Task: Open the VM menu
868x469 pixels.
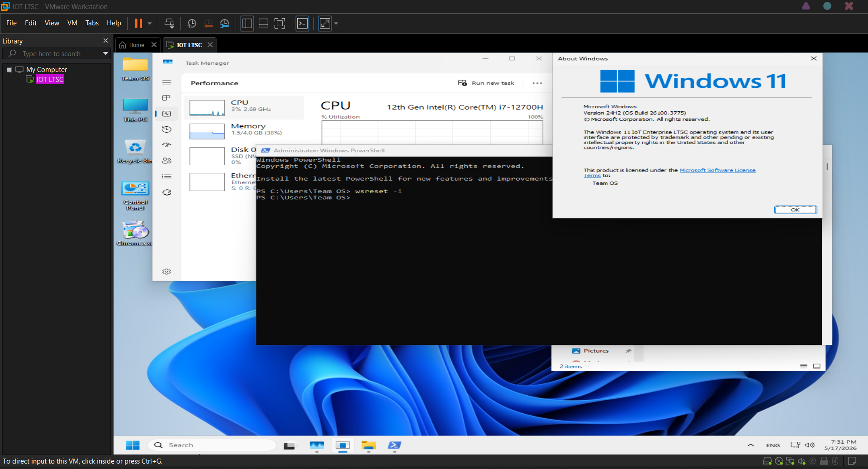Action: click(x=72, y=23)
